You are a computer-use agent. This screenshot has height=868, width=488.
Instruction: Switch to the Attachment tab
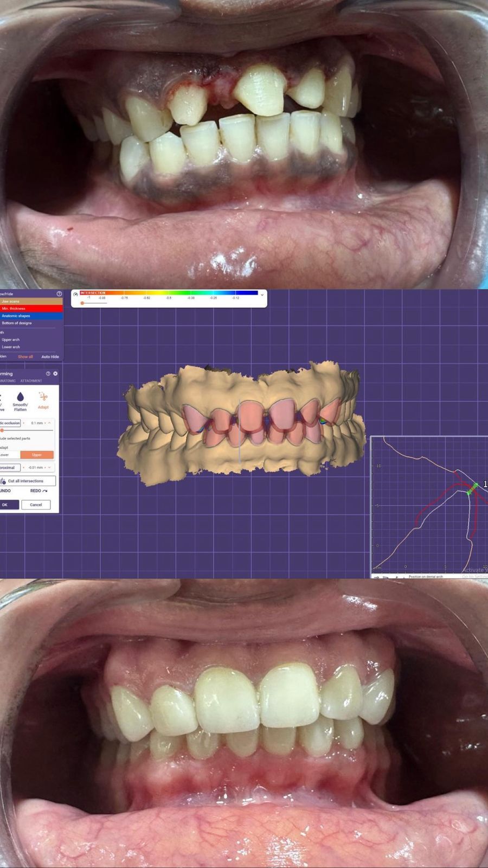click(x=31, y=381)
